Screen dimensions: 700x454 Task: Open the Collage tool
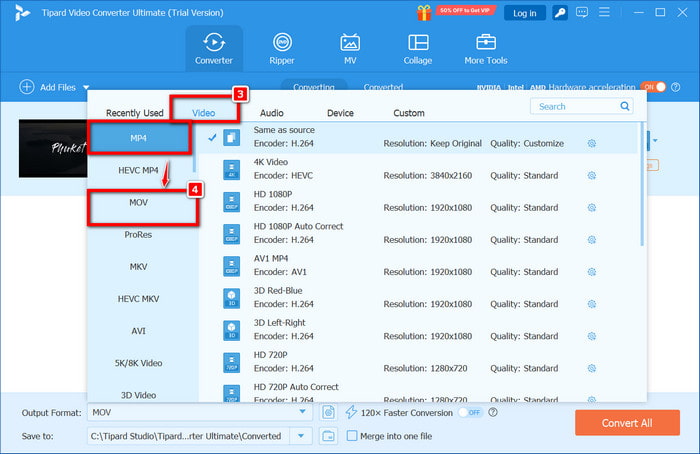[418, 49]
